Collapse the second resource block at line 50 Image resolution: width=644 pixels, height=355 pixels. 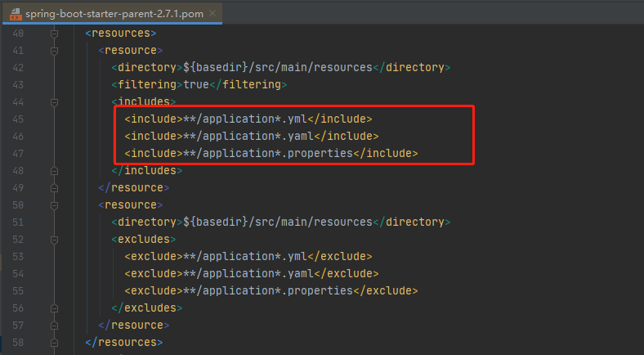pyautogui.click(x=54, y=205)
